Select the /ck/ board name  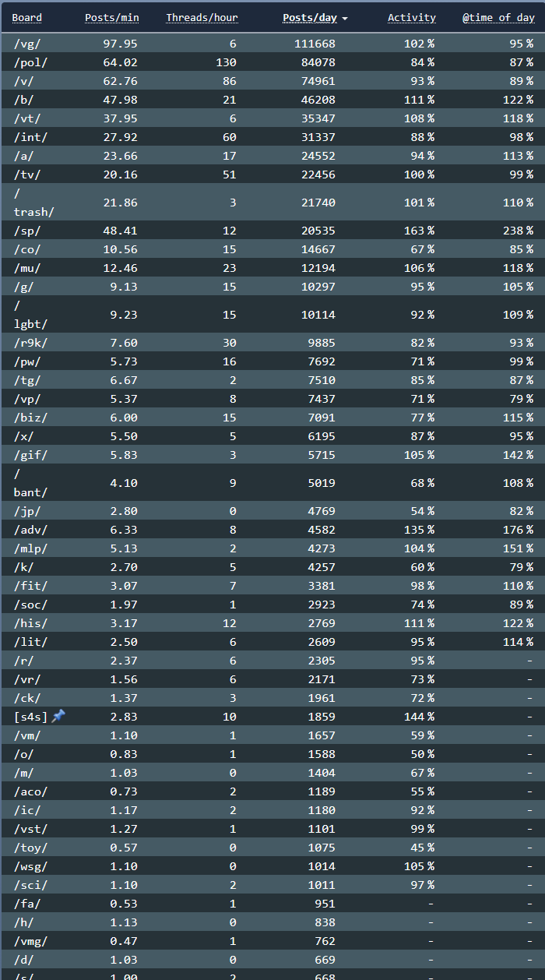[27, 698]
